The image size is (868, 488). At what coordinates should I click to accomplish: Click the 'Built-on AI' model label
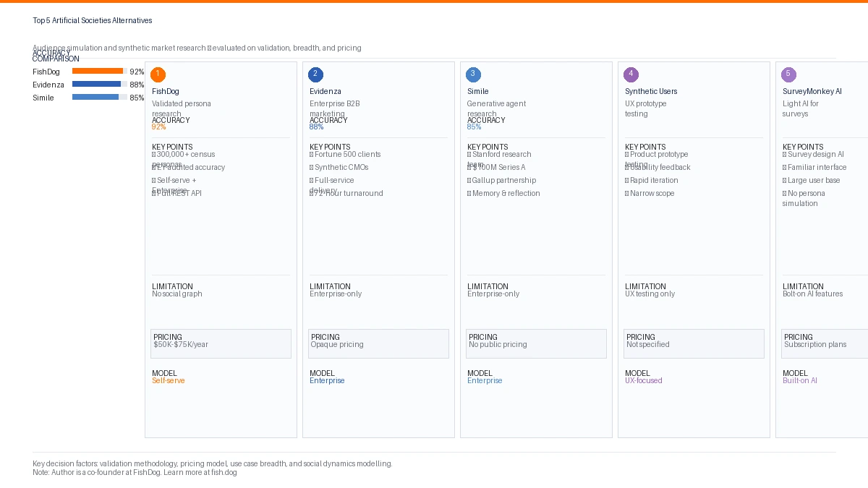(800, 381)
